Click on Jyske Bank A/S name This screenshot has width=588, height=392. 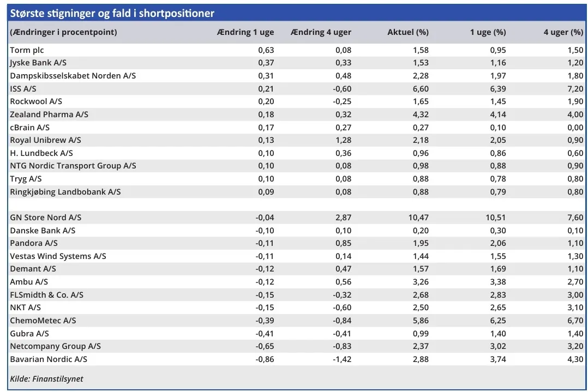[38, 63]
